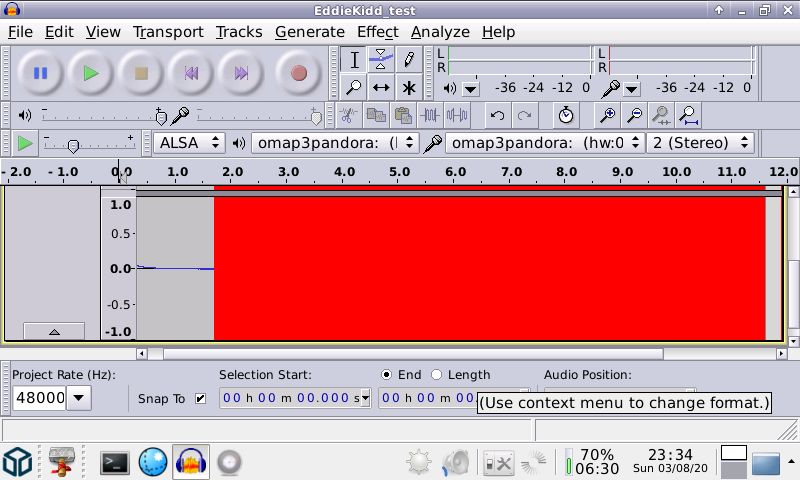Select the End radio button
The width and height of the screenshot is (800, 480).
pos(387,375)
